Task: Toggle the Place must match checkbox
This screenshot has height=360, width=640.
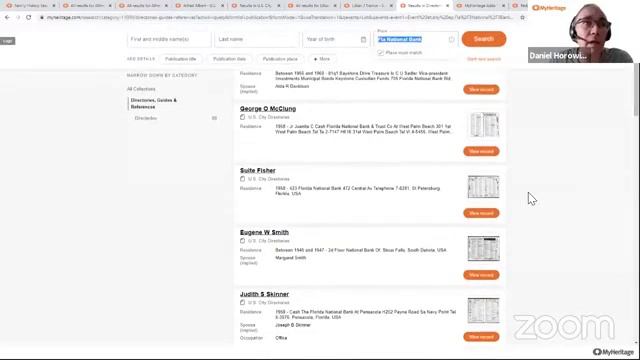Action: 380,53
